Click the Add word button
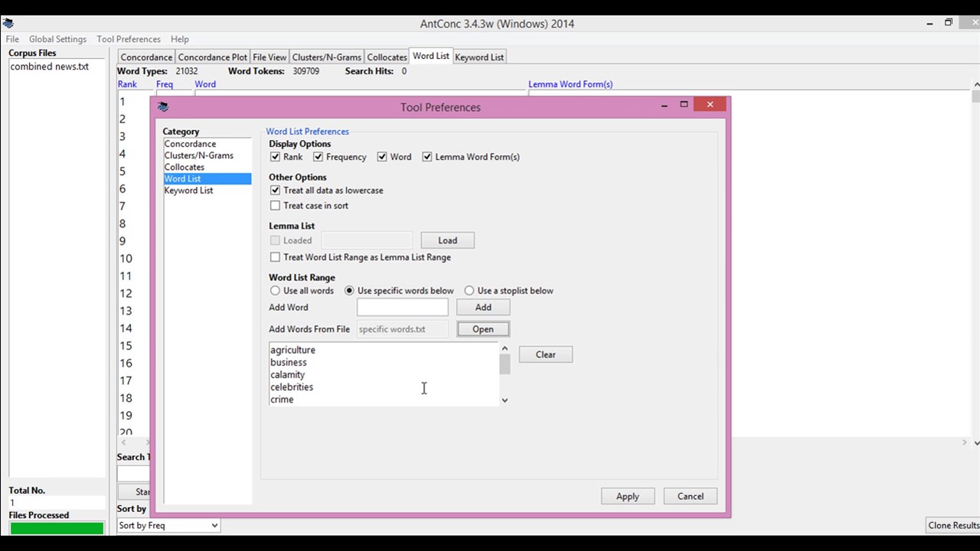980x551 pixels. [x=483, y=307]
